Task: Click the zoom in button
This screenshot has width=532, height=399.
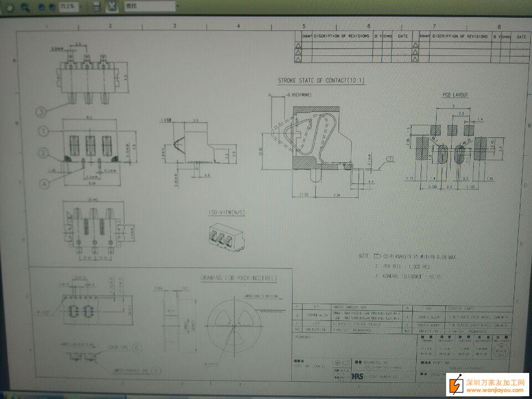Action: [52, 7]
